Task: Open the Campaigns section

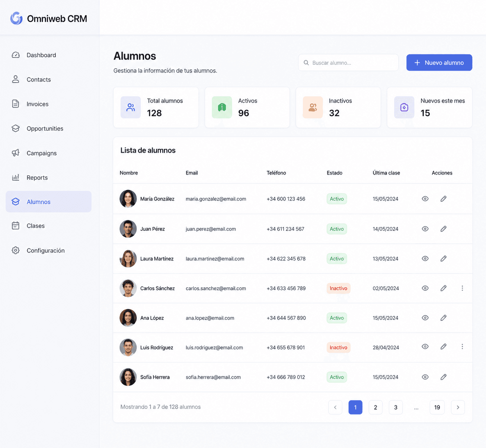Action: [48, 153]
